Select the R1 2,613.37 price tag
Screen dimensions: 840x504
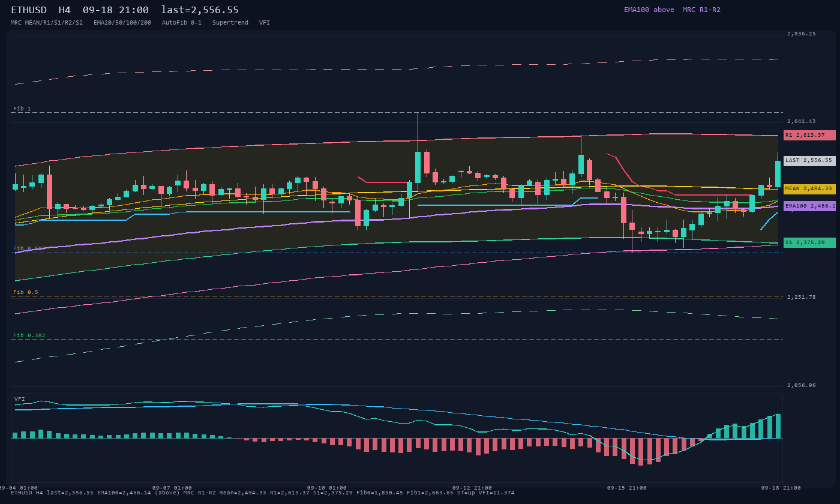click(x=809, y=136)
